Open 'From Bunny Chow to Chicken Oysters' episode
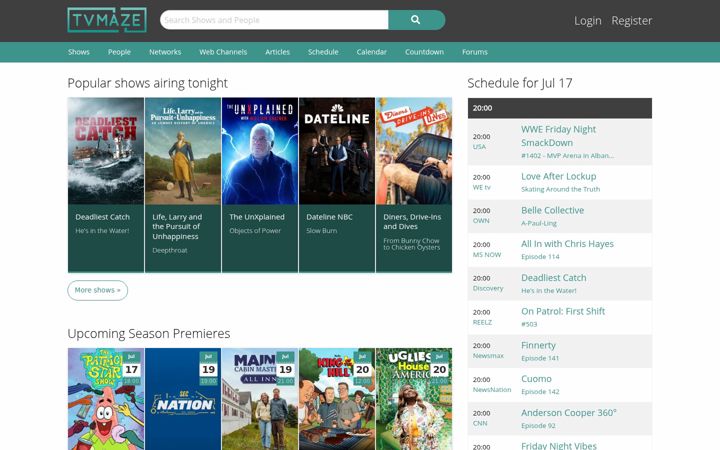Viewport: 720px width, 450px height. (x=411, y=244)
